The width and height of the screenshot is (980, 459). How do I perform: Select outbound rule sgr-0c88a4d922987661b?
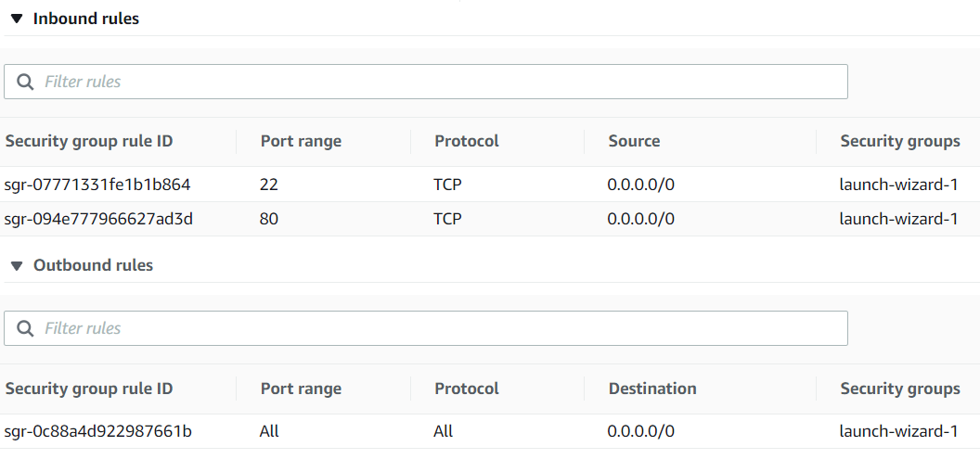98,431
